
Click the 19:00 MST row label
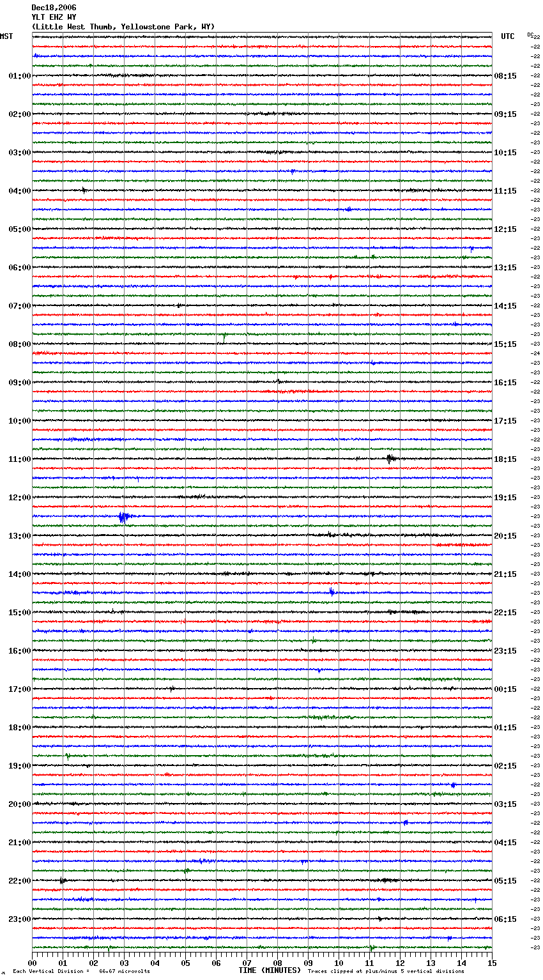tap(20, 766)
